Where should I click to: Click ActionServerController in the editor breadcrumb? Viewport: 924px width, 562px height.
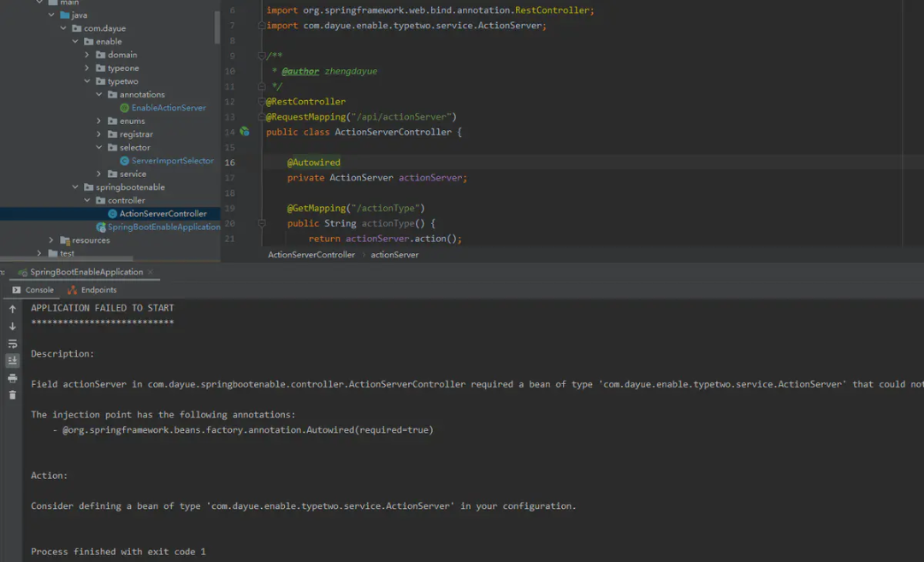[x=311, y=255]
